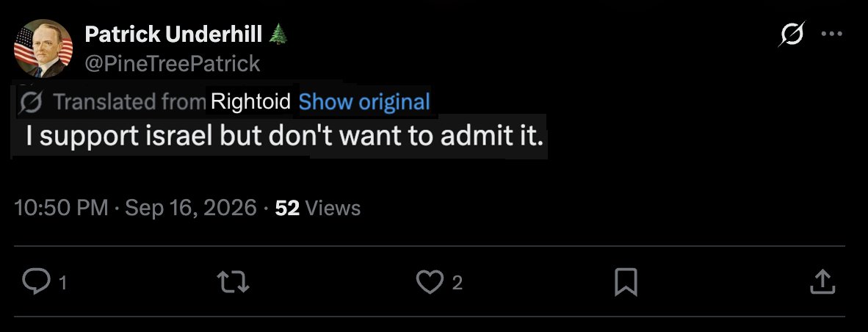Click the pine tree emoji badge
Image resolution: width=868 pixels, height=332 pixels.
(x=278, y=35)
